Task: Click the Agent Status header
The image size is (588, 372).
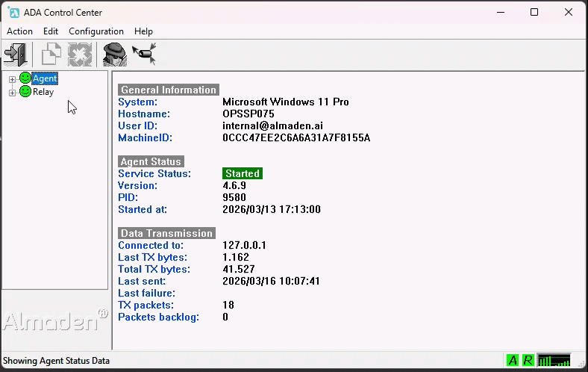Action: (x=151, y=161)
